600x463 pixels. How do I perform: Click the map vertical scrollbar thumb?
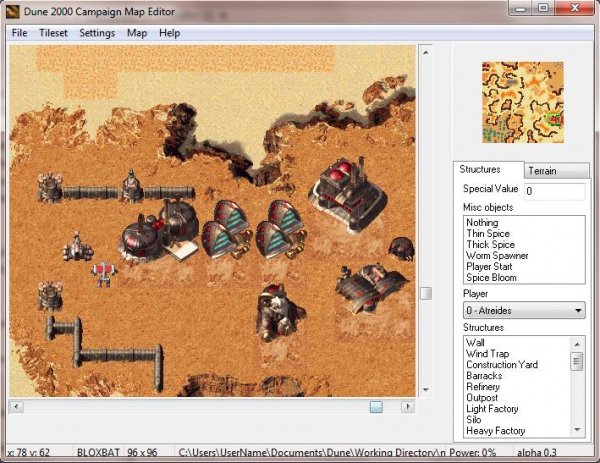426,293
